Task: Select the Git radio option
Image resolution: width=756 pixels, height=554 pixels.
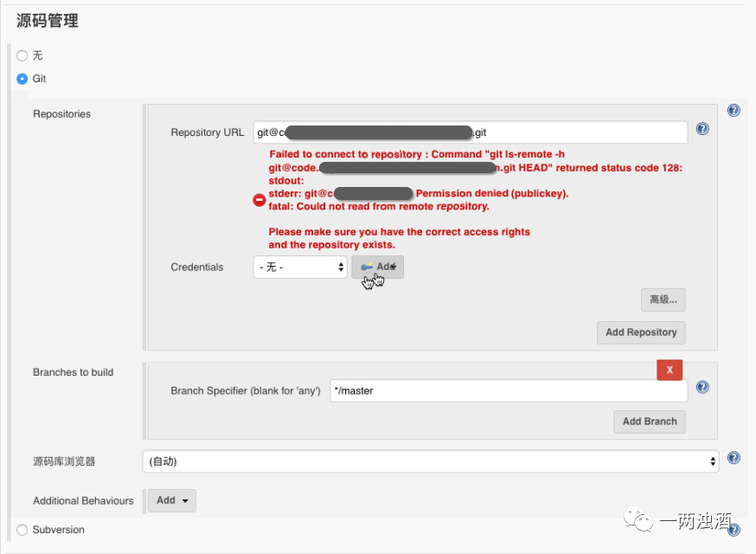Action: 22,79
